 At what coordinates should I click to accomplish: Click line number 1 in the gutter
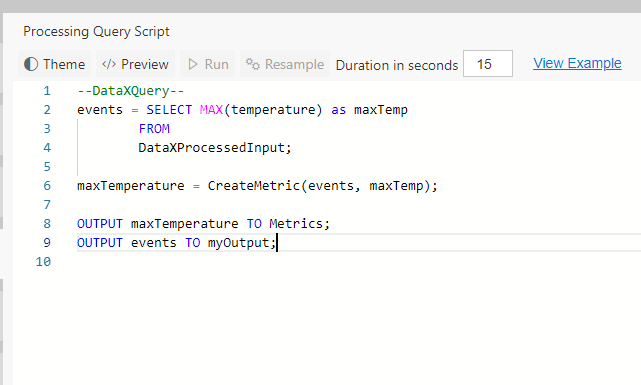[x=47, y=91]
